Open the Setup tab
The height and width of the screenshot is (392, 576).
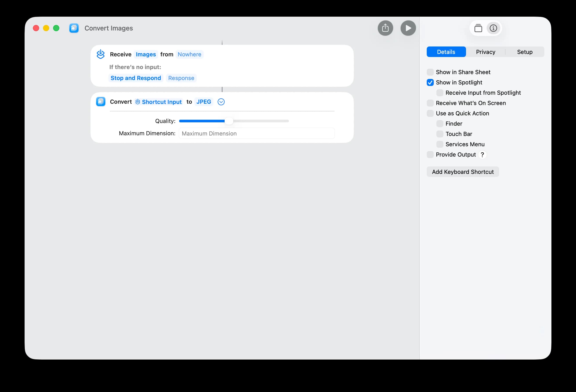(524, 52)
